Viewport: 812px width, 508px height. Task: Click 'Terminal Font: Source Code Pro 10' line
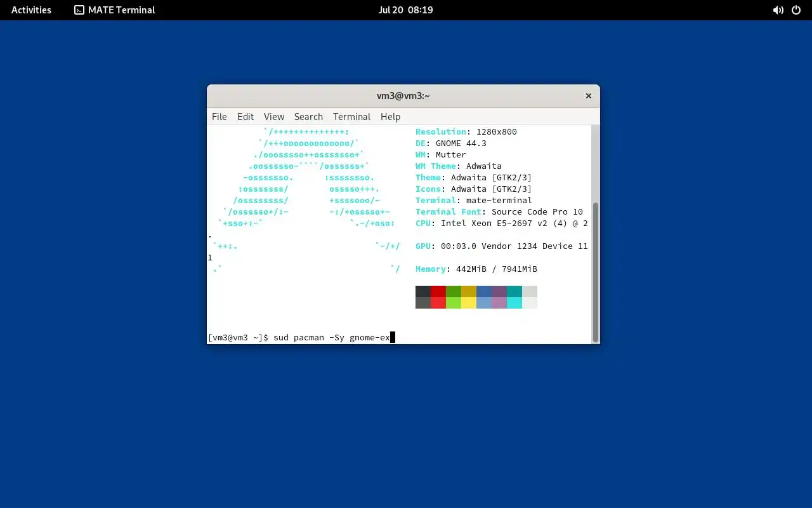[499, 212]
